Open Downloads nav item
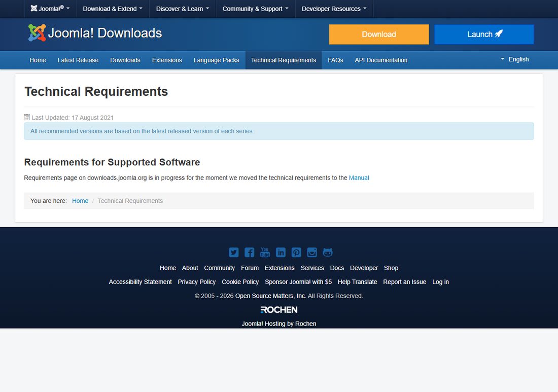The width and height of the screenshot is (558, 392). 125,60
